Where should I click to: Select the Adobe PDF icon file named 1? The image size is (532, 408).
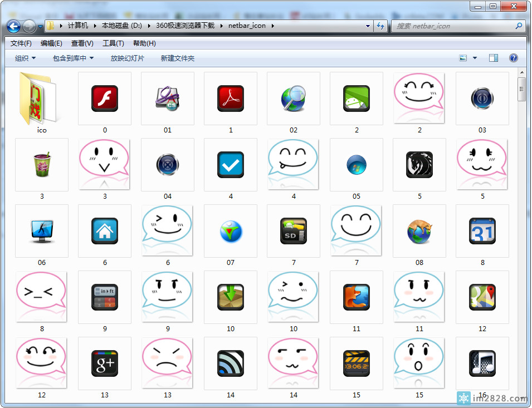tap(231, 99)
